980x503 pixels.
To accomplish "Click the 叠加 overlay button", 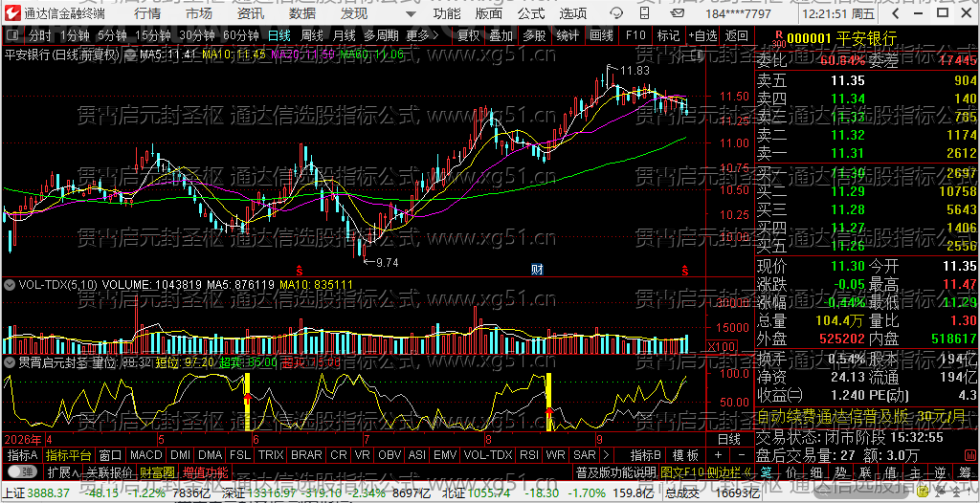I will coord(501,36).
